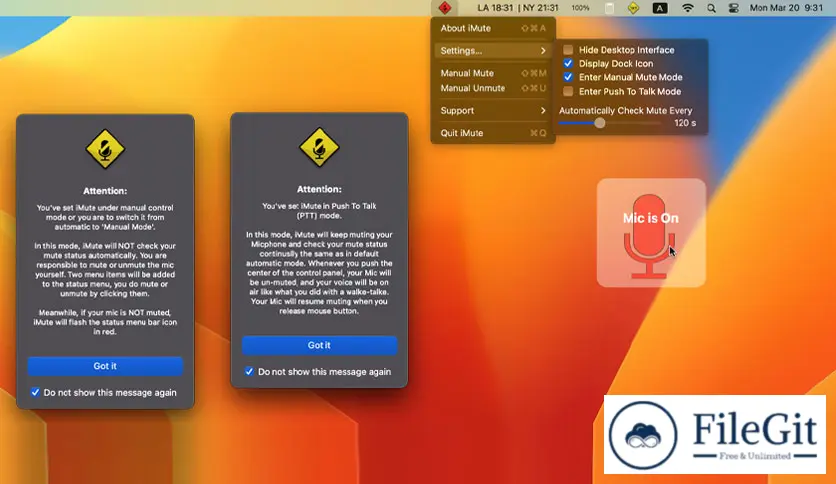This screenshot has width=836, height=484.
Task: Adjust the Automatically Check Mute slider
Action: (x=600, y=123)
